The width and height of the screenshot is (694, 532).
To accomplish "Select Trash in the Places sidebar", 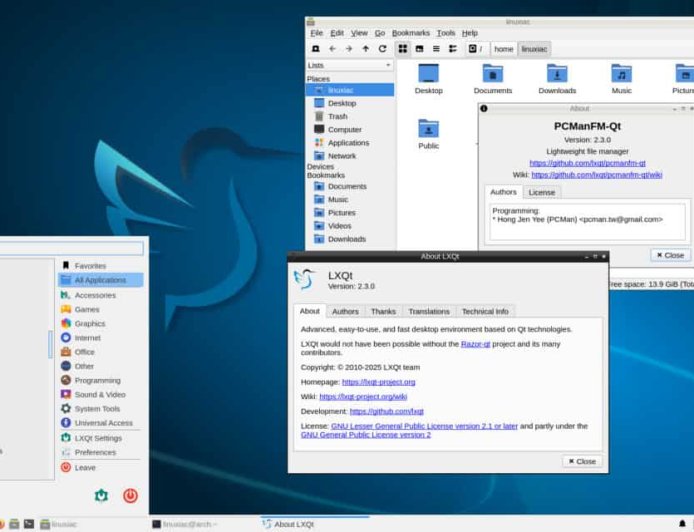I will point(337,116).
